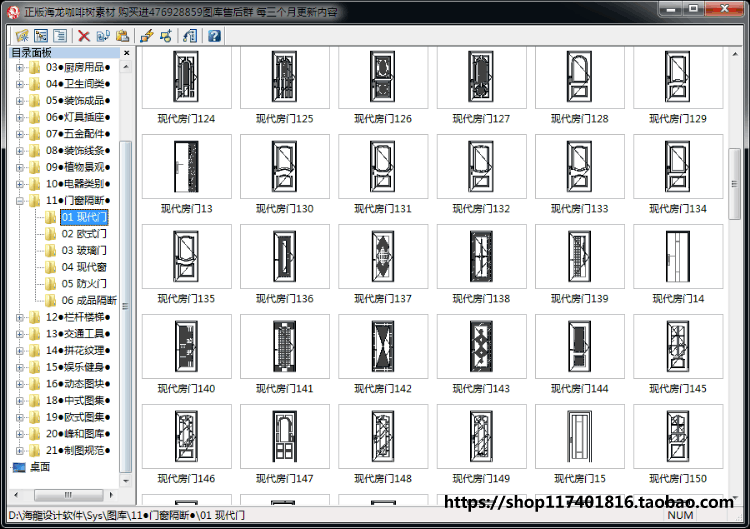Viewport: 750px width, 529px height.
Task: Select the 15●娱乐健身● folder
Action: tap(78, 367)
